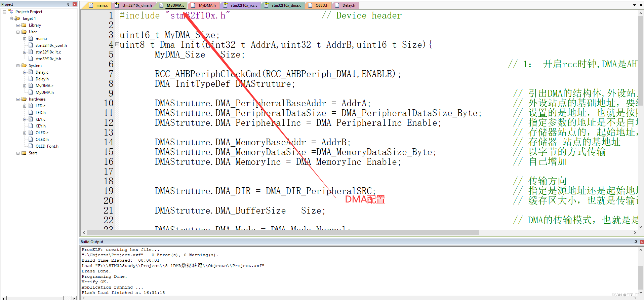The height and width of the screenshot is (300, 644).
Task: Close the Build Output panel
Action: [642, 242]
